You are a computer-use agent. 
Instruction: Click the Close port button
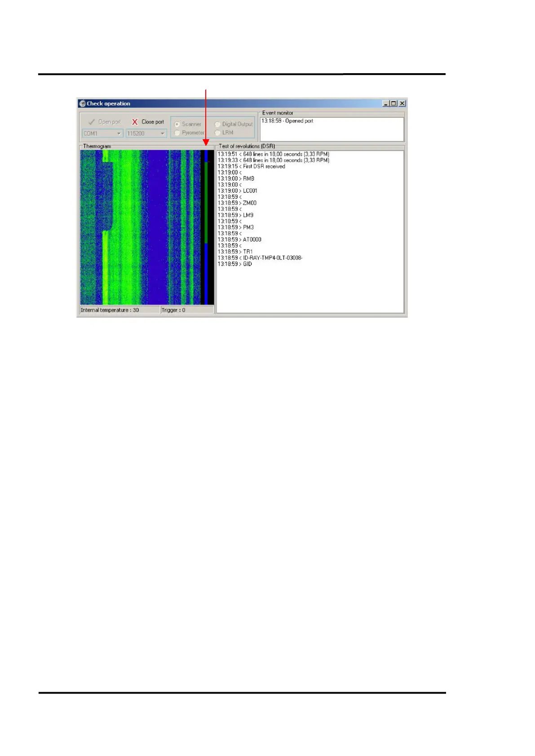[148, 122]
